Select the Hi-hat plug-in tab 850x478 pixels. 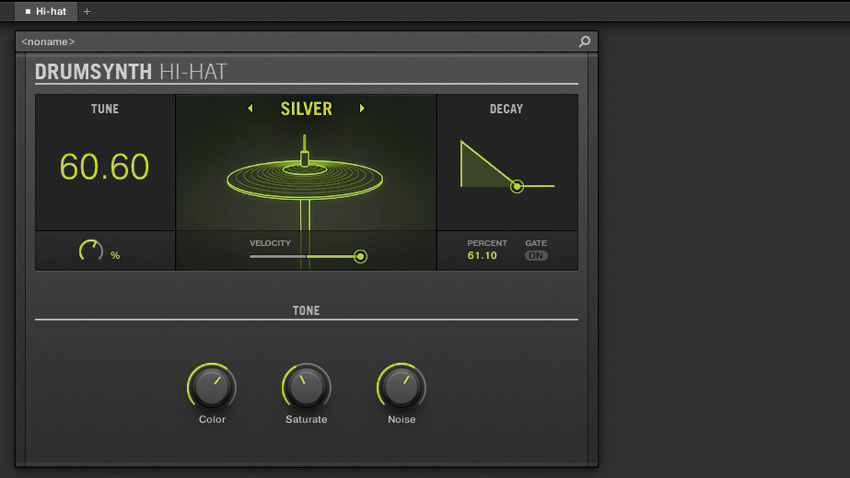46,11
